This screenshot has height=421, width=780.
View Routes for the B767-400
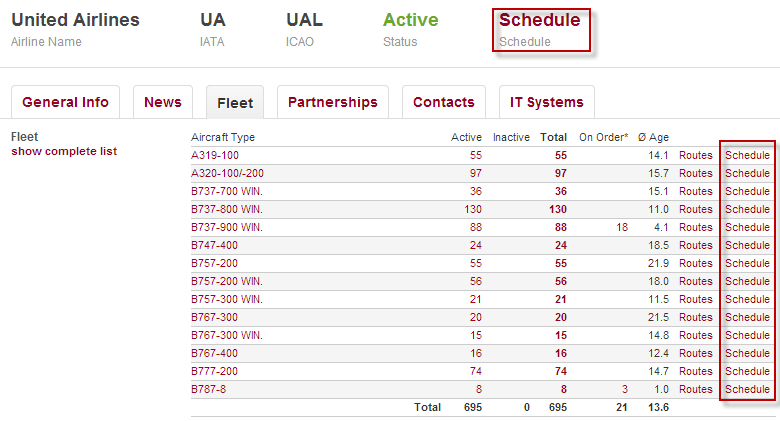coord(696,353)
